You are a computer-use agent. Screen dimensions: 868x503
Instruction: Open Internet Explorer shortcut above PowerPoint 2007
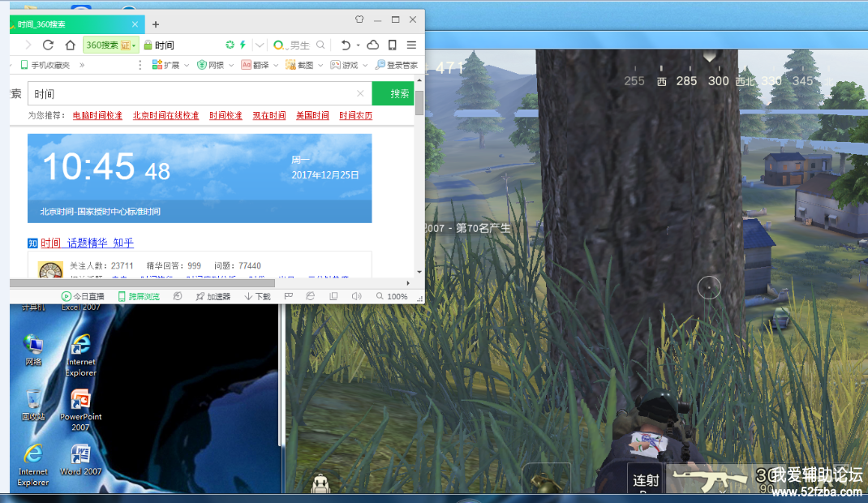pyautogui.click(x=81, y=355)
